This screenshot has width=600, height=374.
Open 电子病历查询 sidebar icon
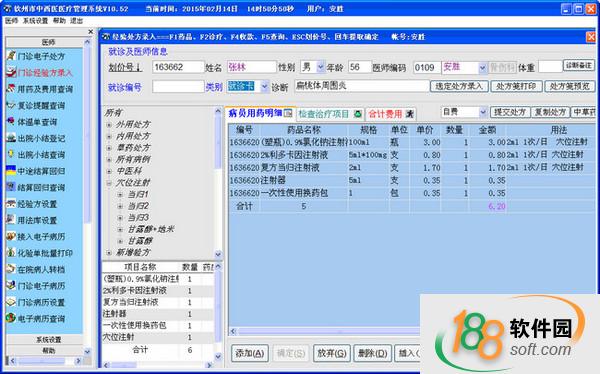click(11, 318)
